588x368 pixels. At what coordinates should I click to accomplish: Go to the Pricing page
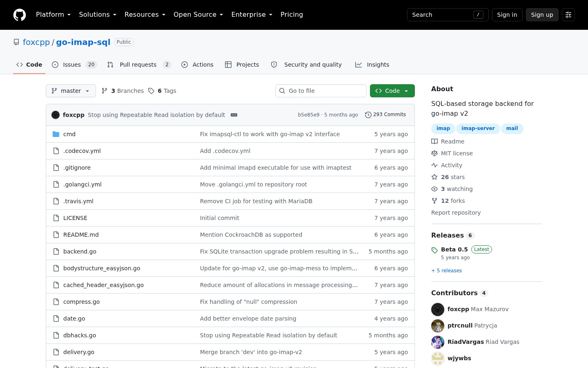292,15
